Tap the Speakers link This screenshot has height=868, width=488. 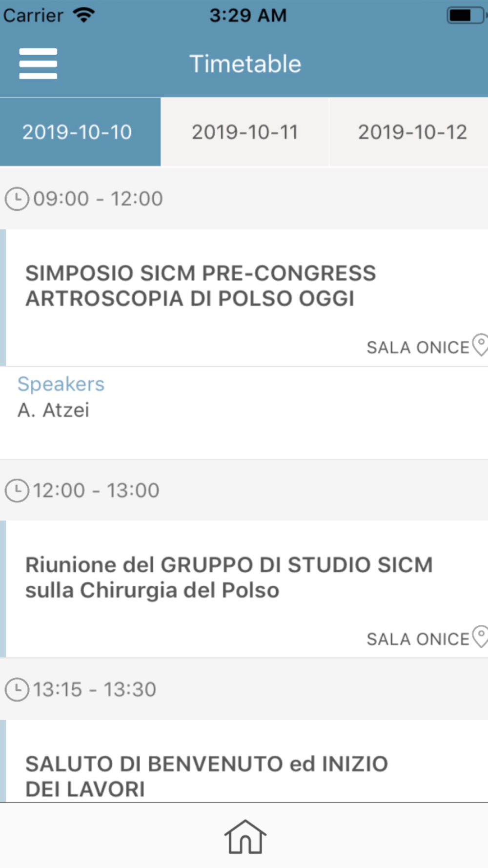coord(61,384)
